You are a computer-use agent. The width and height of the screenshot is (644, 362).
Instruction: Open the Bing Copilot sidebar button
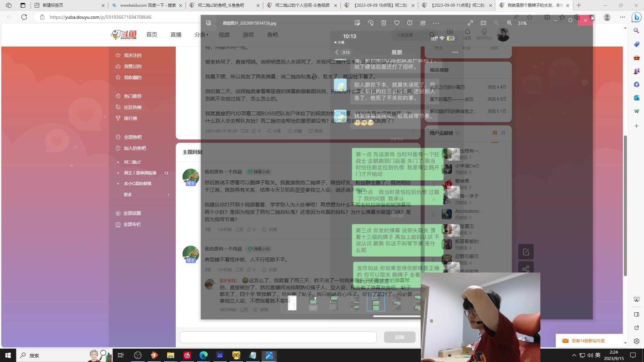pos(636,17)
